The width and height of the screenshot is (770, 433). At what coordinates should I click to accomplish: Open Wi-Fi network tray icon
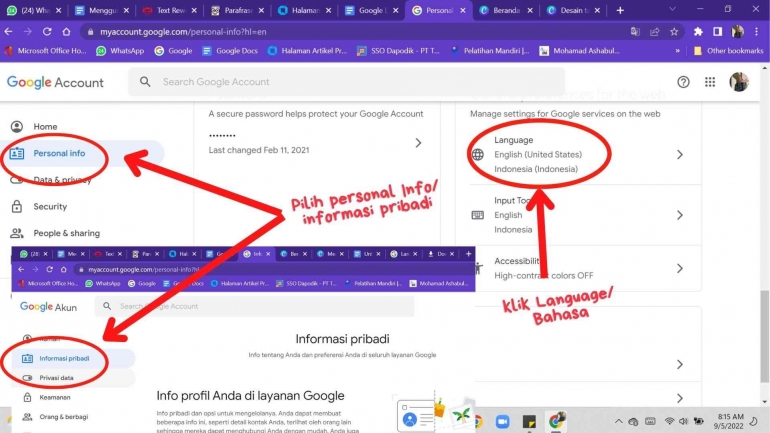click(x=669, y=421)
